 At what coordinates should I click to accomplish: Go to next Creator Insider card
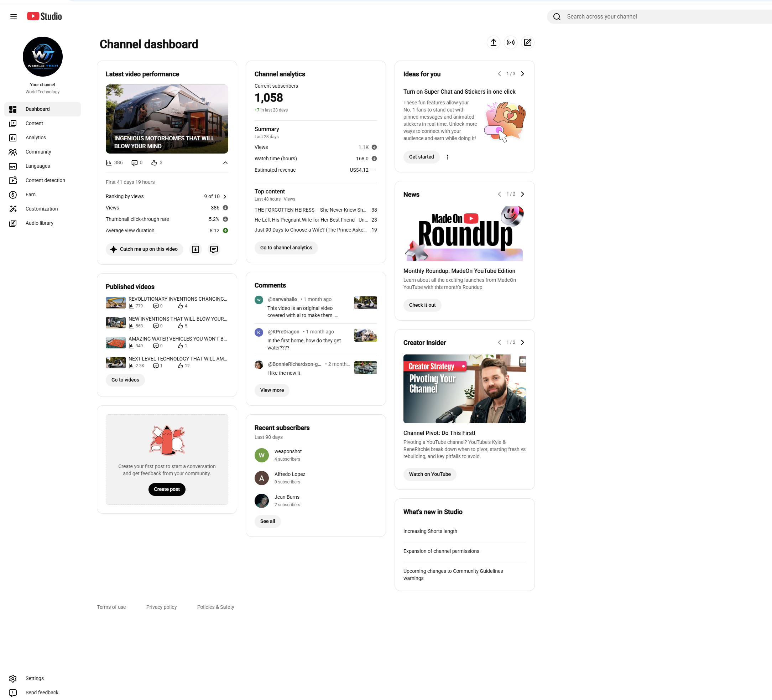pos(522,343)
